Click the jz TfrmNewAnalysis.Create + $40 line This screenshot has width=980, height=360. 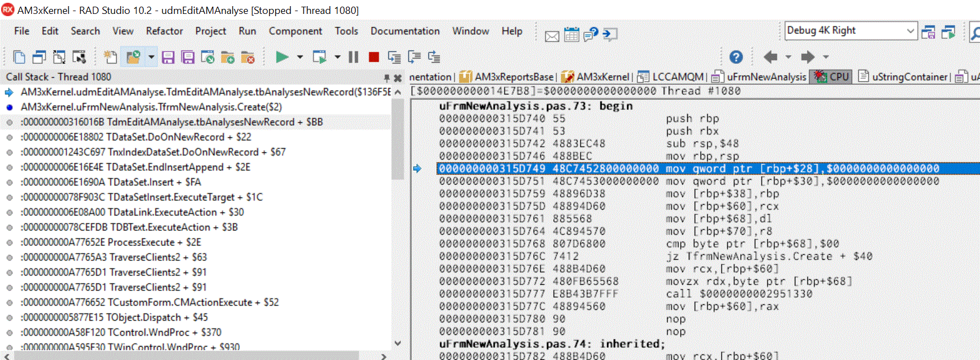pos(708,257)
